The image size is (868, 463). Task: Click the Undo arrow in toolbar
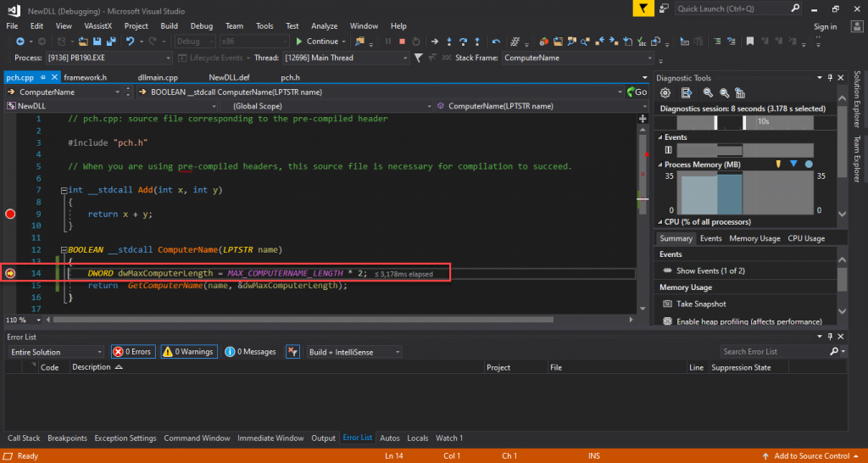131,41
